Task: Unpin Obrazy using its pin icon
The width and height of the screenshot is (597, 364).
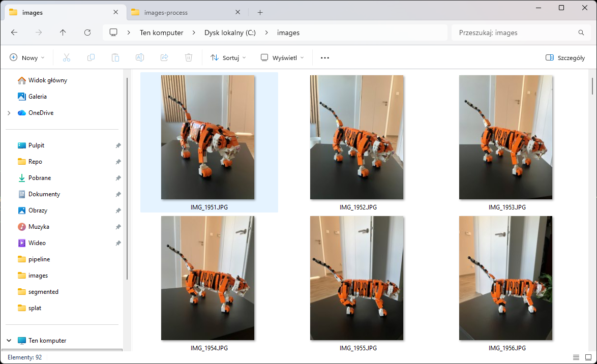Action: pos(118,210)
